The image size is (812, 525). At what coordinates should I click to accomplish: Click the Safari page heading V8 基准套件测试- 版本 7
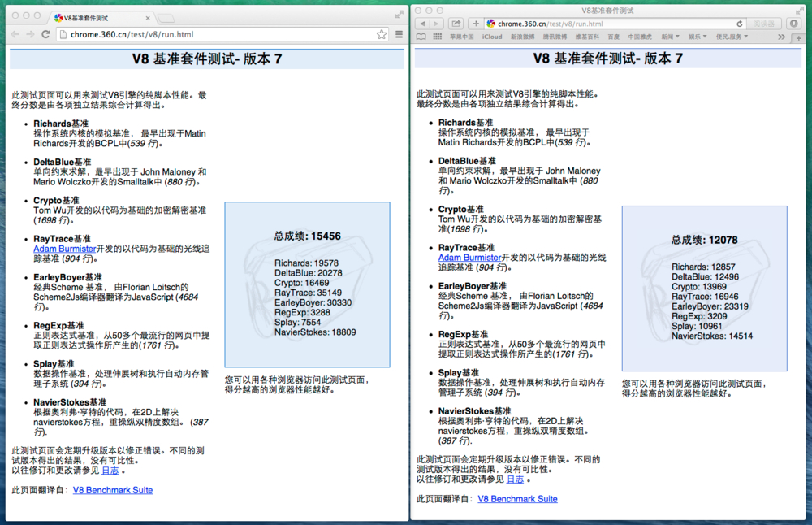608,58
